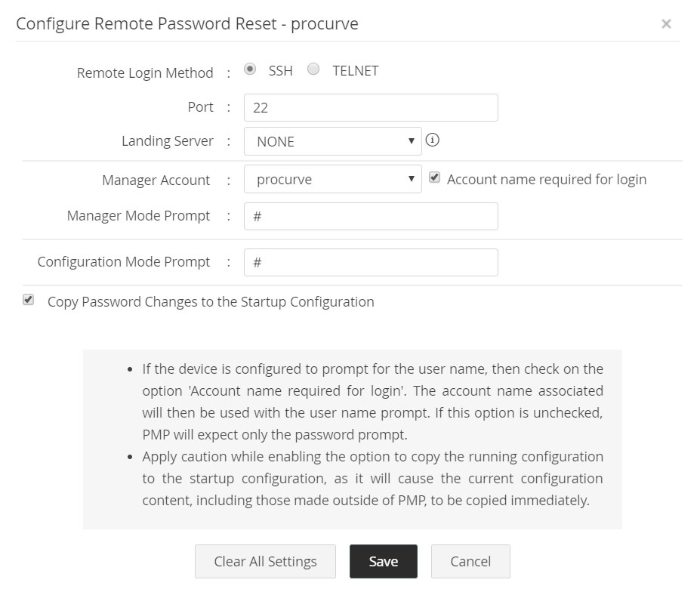Click inside the Port input field
Screen dimensions: 700x589
click(370, 107)
